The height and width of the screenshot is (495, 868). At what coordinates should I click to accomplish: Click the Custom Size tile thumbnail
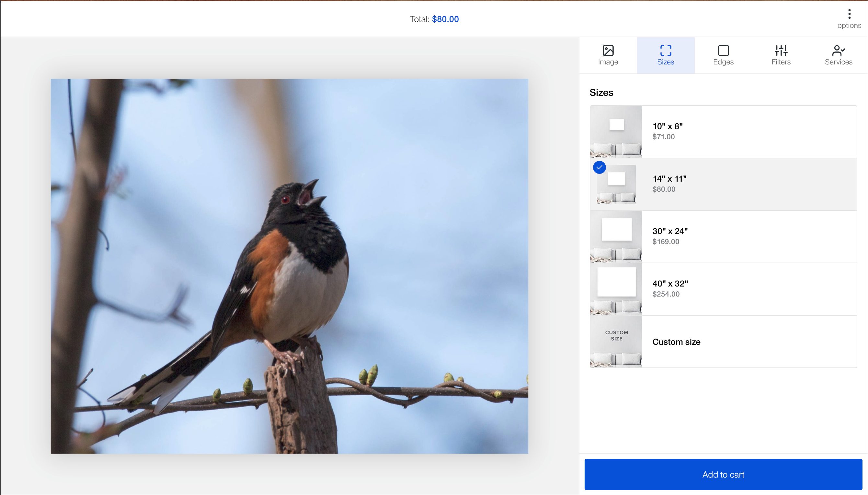616,342
